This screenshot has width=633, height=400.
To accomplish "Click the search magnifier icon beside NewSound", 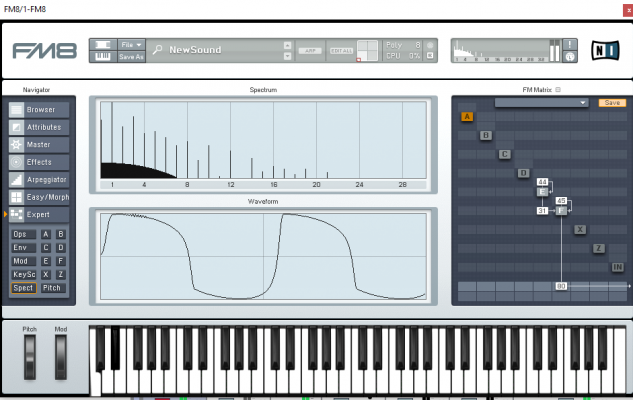I will [x=157, y=50].
